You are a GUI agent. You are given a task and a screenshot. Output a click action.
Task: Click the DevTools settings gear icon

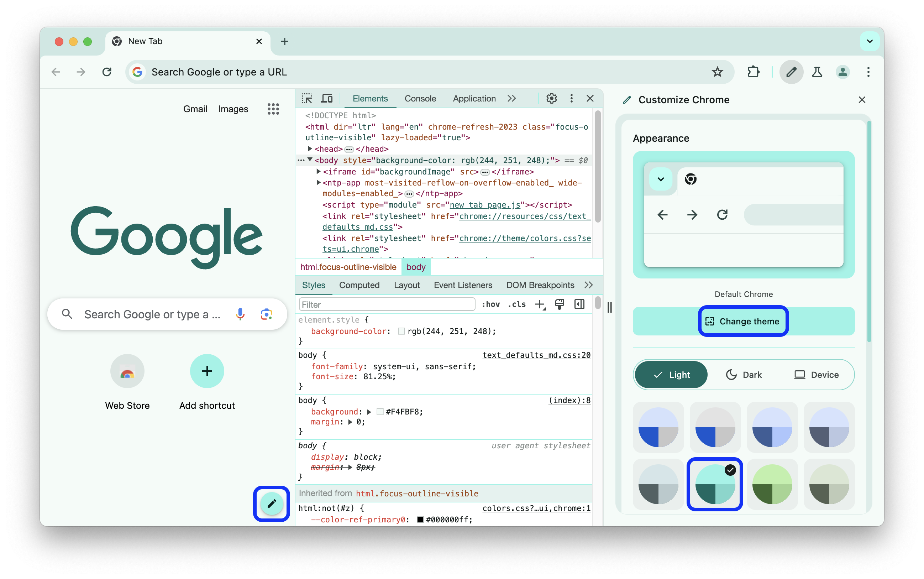click(x=552, y=99)
